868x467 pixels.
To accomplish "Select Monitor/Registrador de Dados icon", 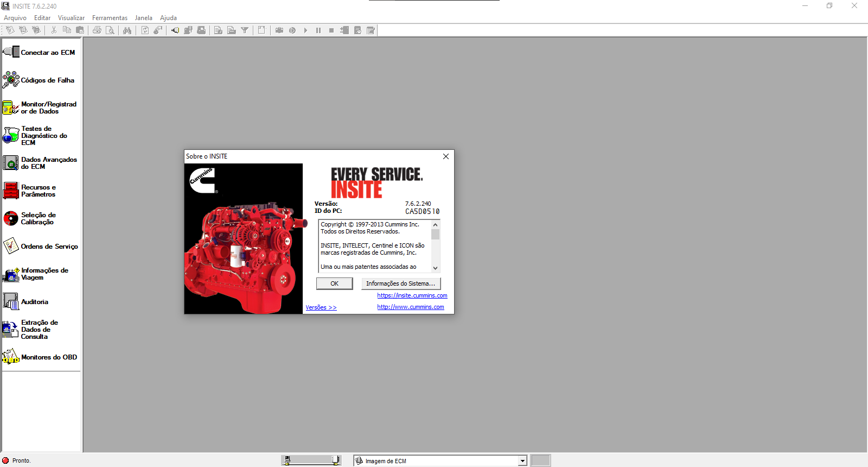I will point(11,108).
